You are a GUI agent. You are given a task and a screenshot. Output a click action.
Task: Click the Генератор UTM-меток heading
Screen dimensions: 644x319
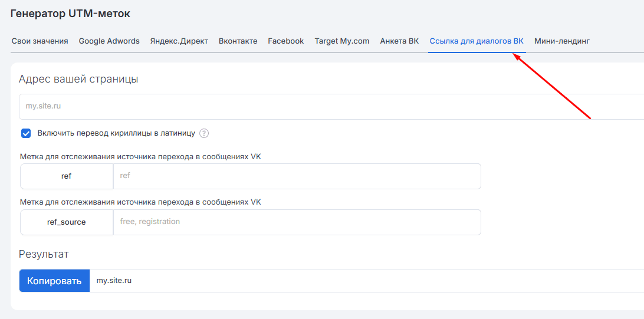(70, 14)
